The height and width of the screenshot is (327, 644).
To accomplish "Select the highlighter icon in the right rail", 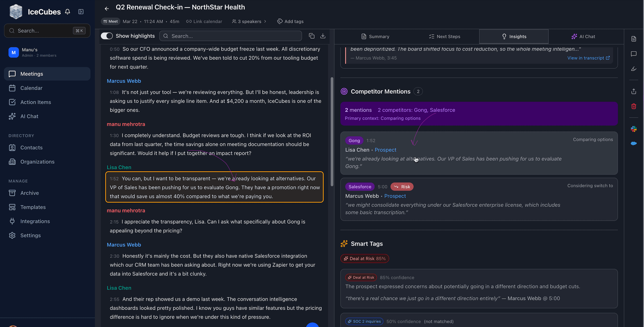I will pyautogui.click(x=634, y=69).
